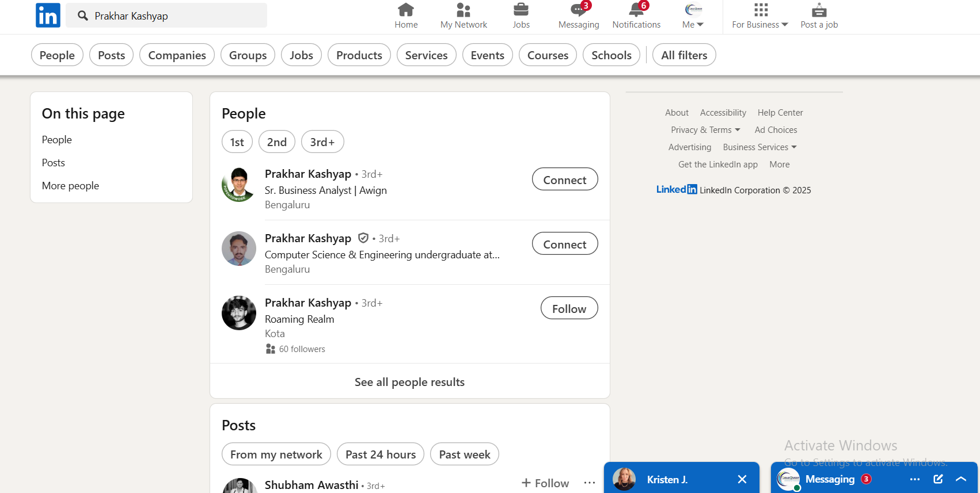Viewport: 980px width, 493px height.
Task: Filter results by Products
Action: (359, 55)
